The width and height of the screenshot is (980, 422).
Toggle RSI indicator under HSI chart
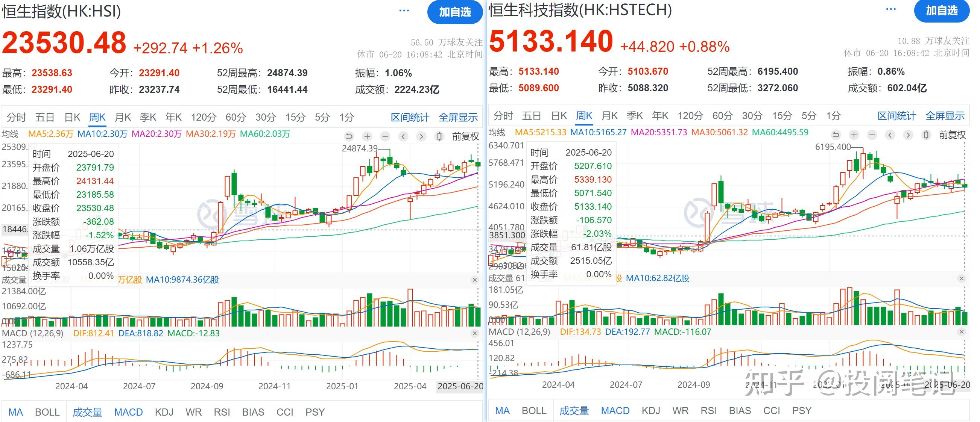(x=222, y=412)
